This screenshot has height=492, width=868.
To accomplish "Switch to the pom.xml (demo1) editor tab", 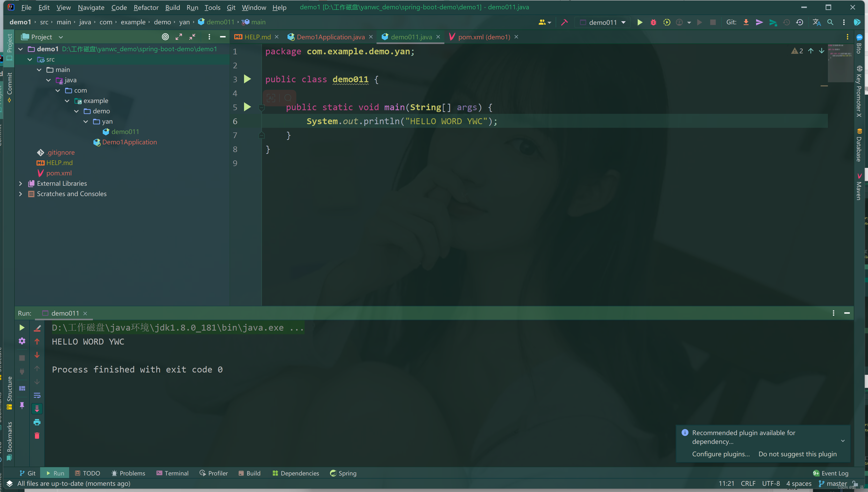I will 483,37.
